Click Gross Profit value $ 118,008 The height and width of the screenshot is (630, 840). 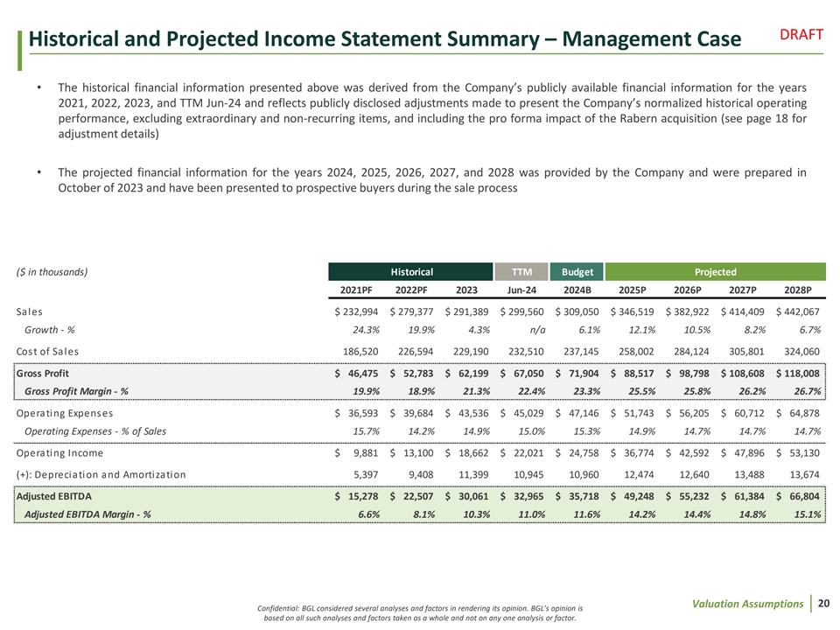[x=798, y=374]
